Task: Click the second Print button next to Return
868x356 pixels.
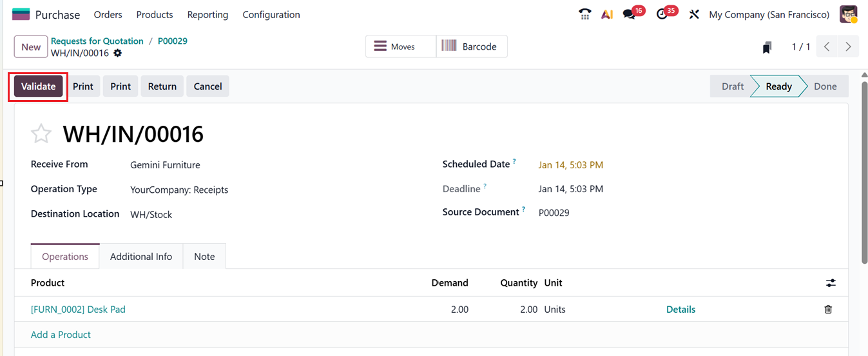Action: coord(121,86)
